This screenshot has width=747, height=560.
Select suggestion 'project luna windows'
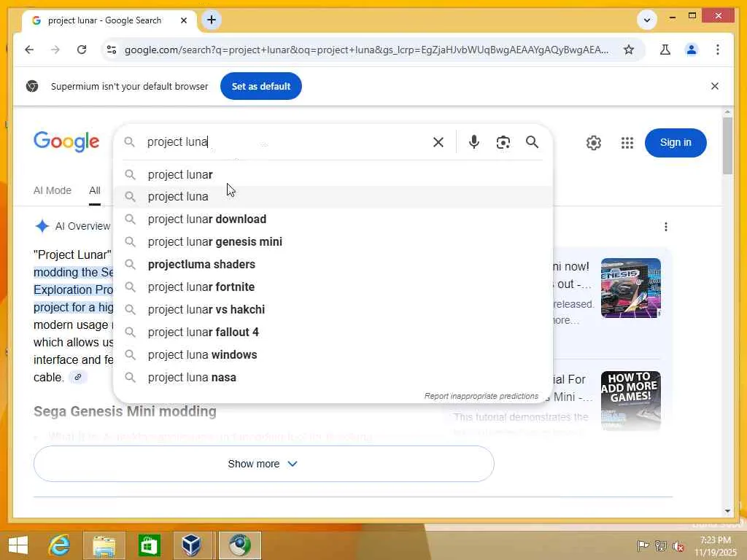(x=333, y=355)
